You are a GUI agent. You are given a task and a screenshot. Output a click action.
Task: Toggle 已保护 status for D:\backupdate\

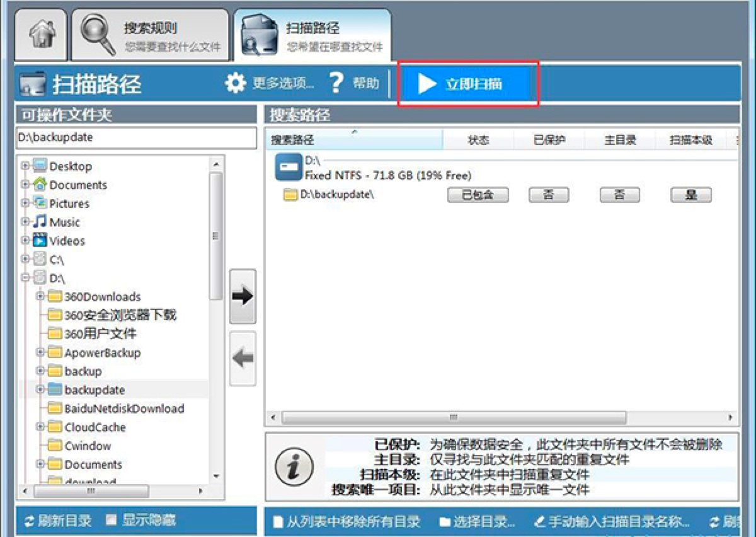click(548, 195)
